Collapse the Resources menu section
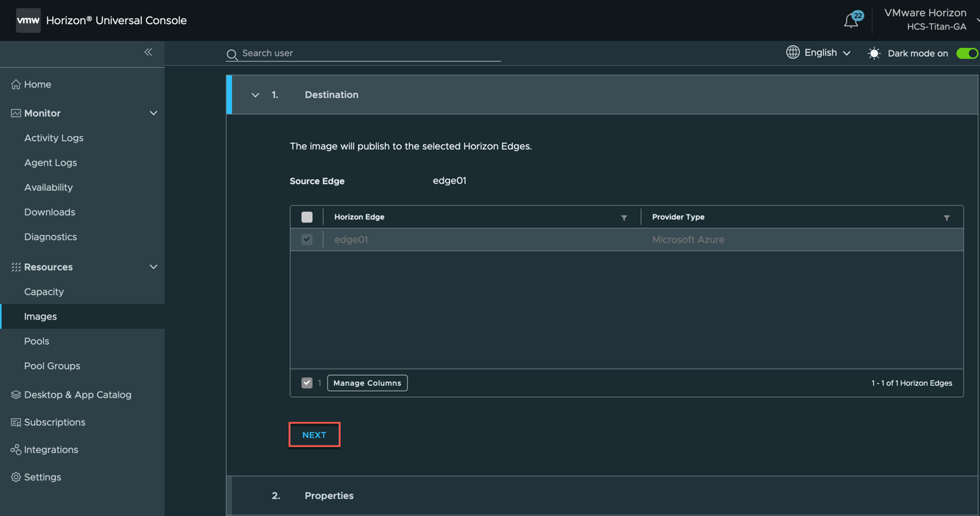980x516 pixels. pyautogui.click(x=153, y=267)
